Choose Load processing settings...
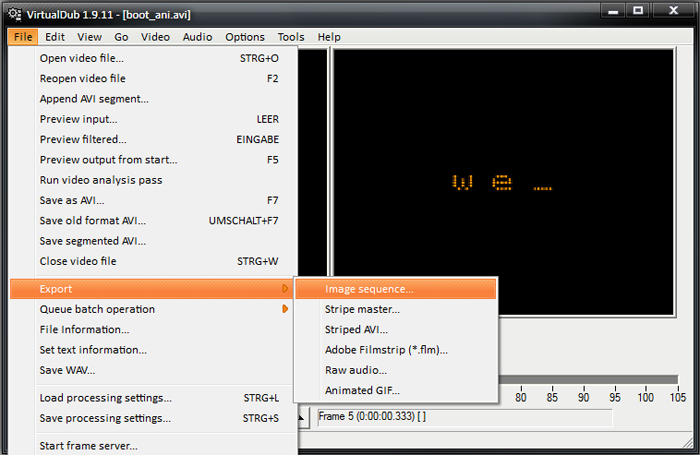 click(x=153, y=398)
